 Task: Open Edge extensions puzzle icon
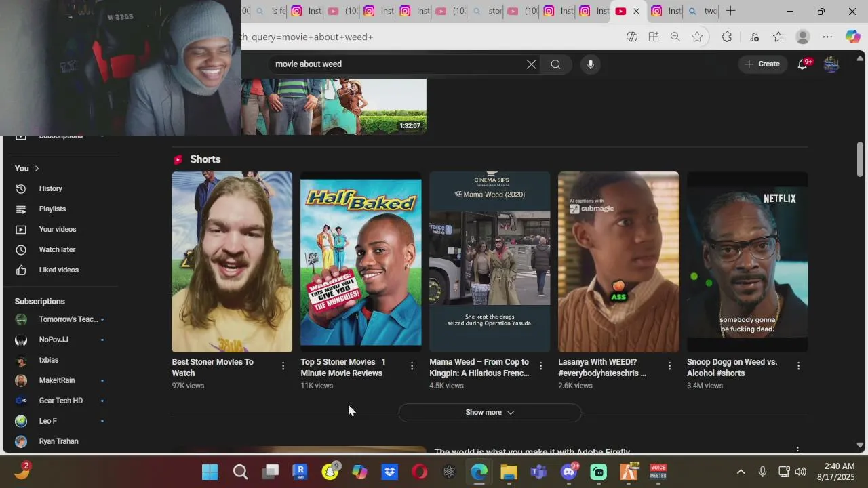point(727,37)
